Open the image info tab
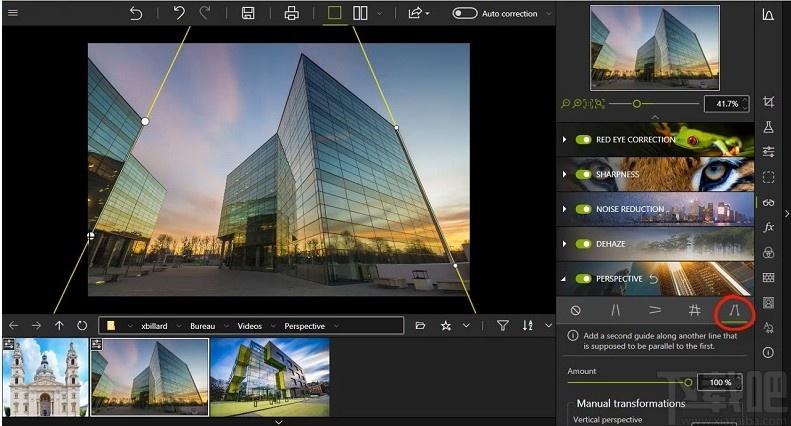 click(768, 352)
